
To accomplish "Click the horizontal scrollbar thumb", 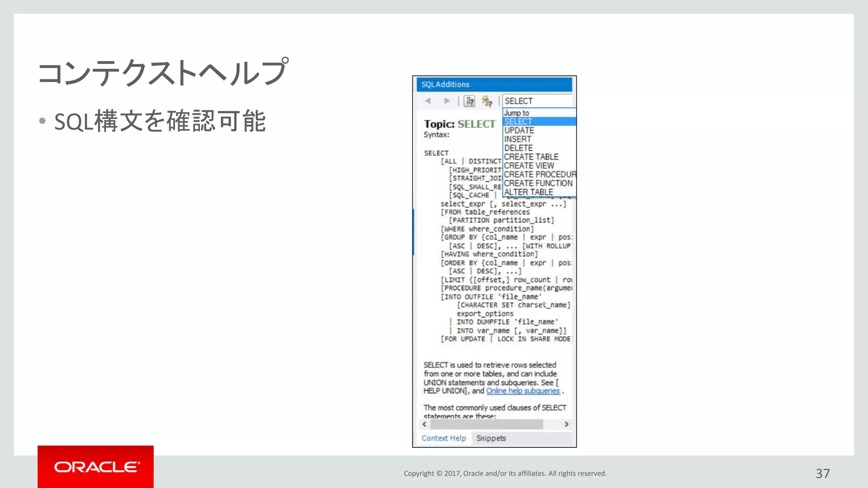I will (x=487, y=424).
